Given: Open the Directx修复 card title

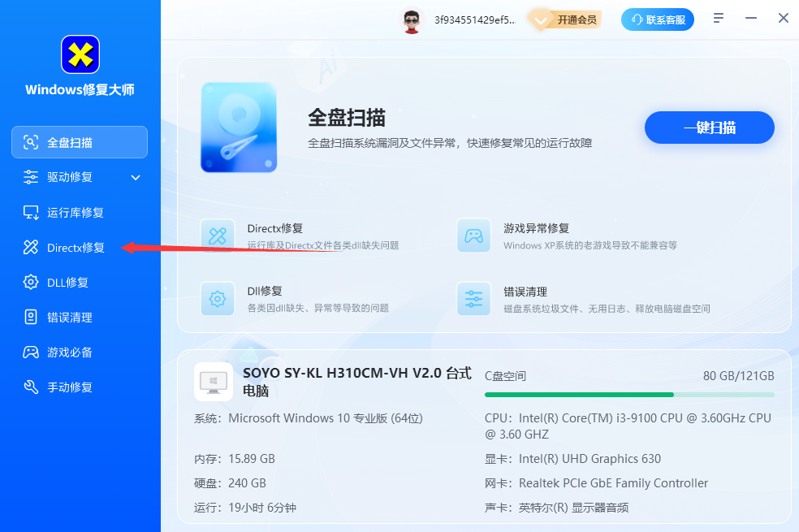Looking at the screenshot, I should pos(275,228).
